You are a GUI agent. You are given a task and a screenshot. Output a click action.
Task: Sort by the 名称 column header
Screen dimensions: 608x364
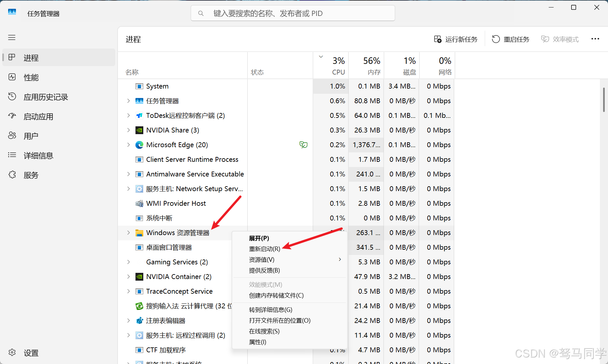183,65
